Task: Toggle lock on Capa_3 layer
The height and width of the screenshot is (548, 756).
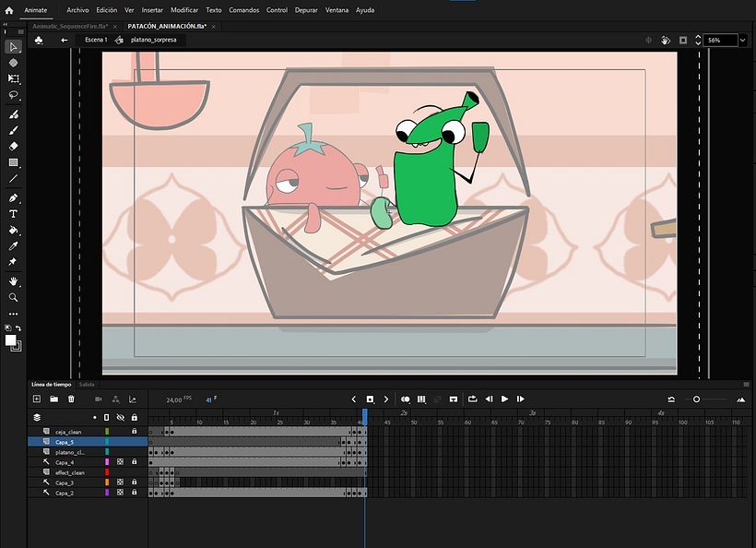Action: 135,482
